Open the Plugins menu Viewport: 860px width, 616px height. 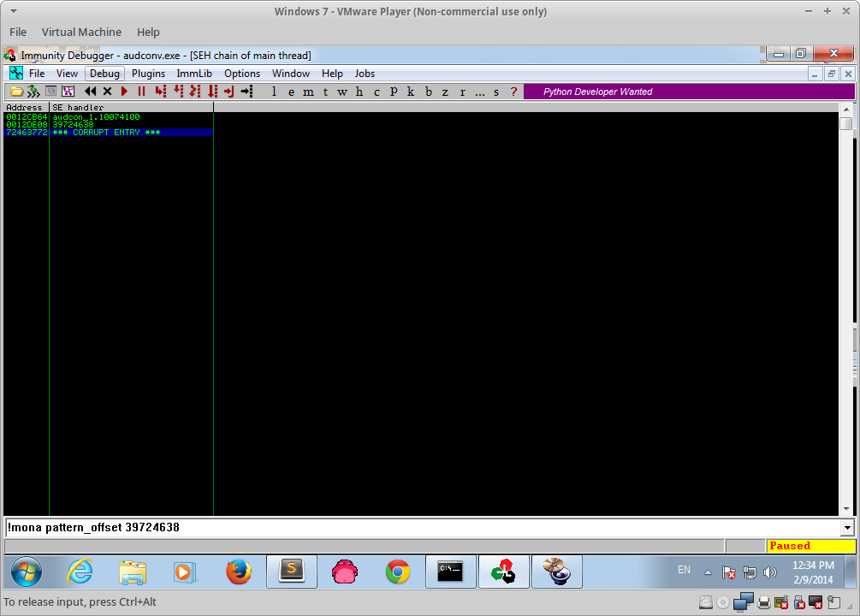tap(148, 74)
